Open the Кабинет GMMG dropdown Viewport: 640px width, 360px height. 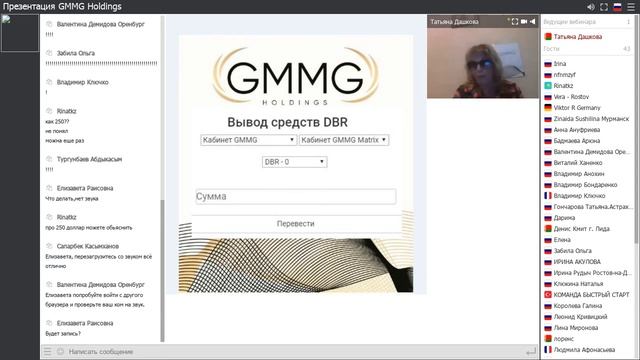[x=248, y=140]
